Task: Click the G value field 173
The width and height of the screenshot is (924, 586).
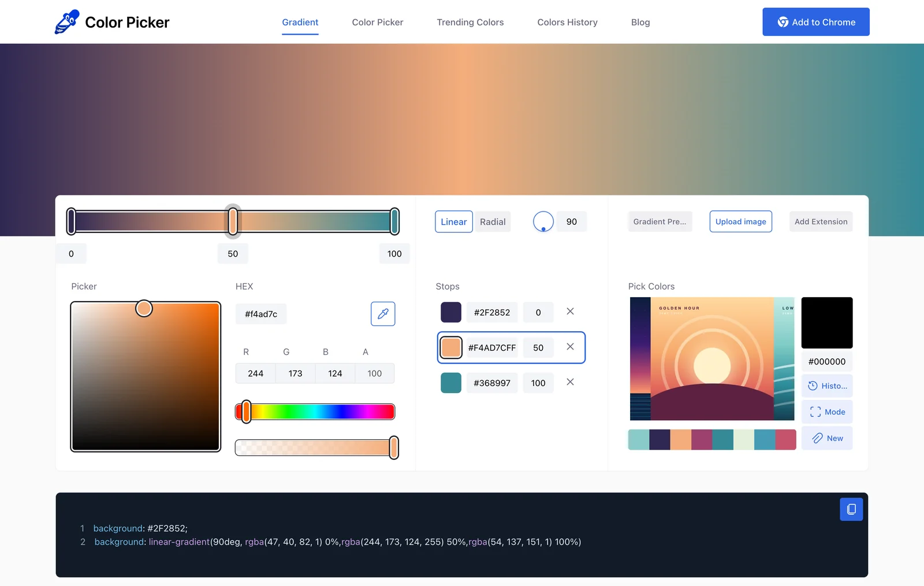Action: pyautogui.click(x=296, y=374)
